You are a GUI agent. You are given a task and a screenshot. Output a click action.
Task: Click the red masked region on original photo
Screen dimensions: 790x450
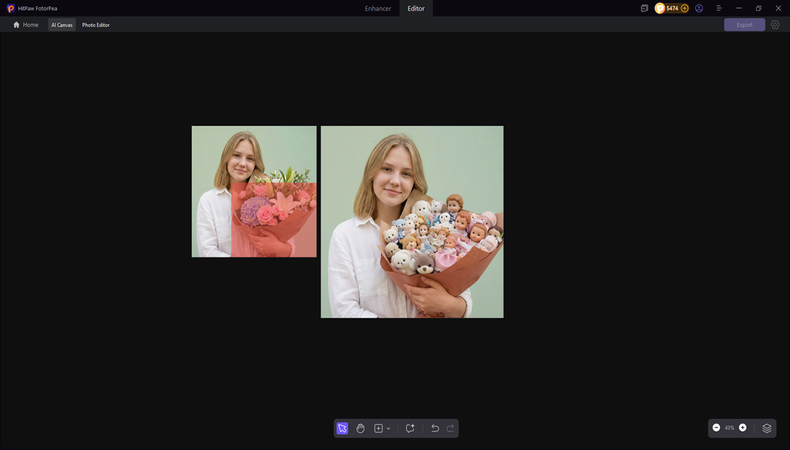click(274, 220)
